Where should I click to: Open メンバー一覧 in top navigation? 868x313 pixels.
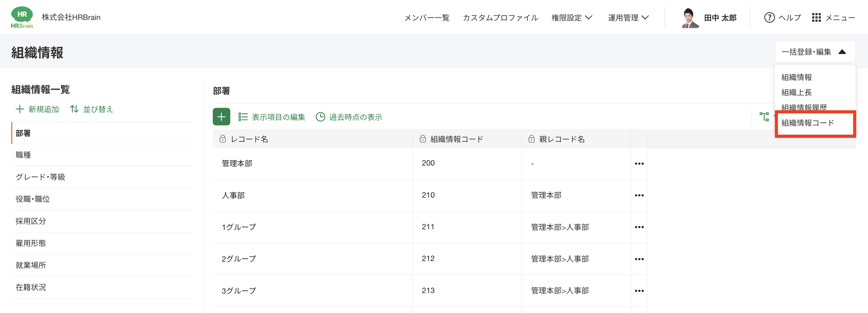click(426, 18)
